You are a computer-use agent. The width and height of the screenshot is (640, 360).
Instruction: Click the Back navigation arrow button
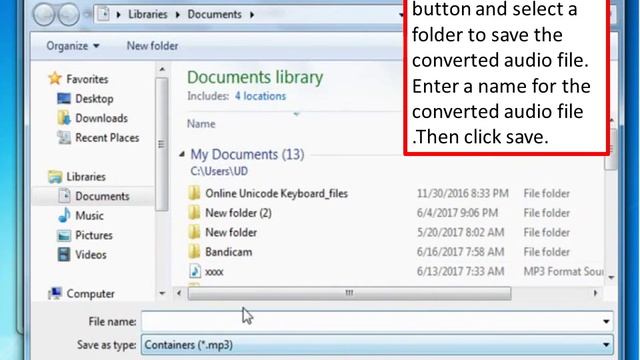point(44,14)
